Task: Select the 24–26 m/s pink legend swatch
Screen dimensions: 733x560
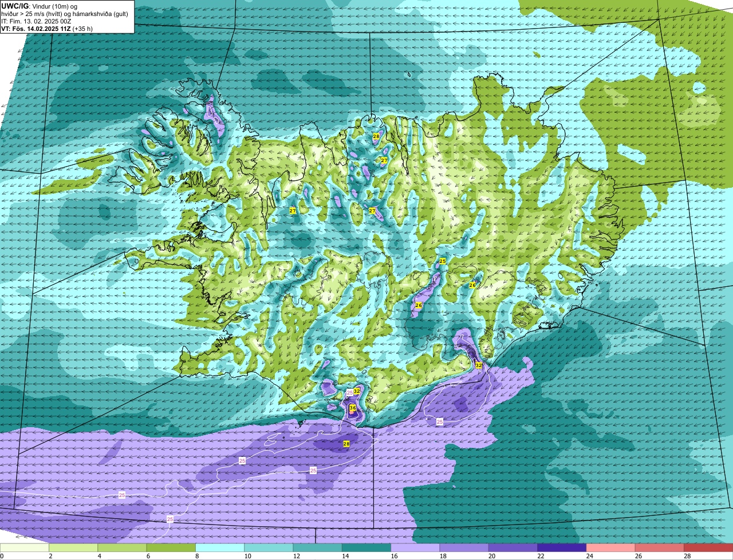Action: pos(611,548)
